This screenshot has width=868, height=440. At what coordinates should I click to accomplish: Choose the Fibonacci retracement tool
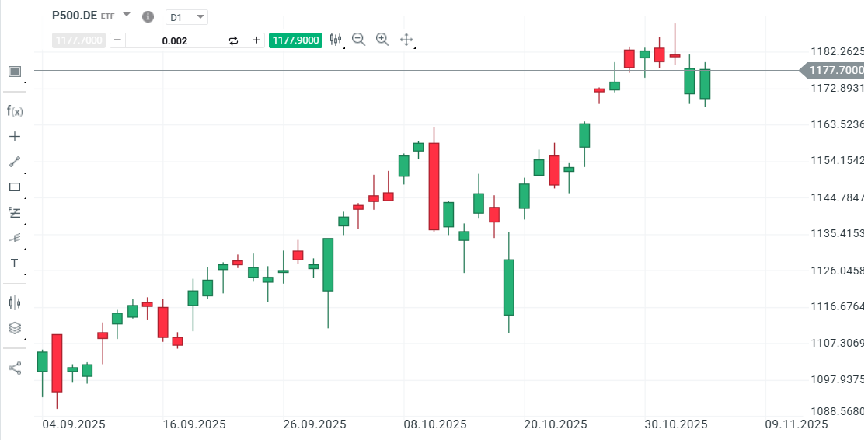point(15,212)
